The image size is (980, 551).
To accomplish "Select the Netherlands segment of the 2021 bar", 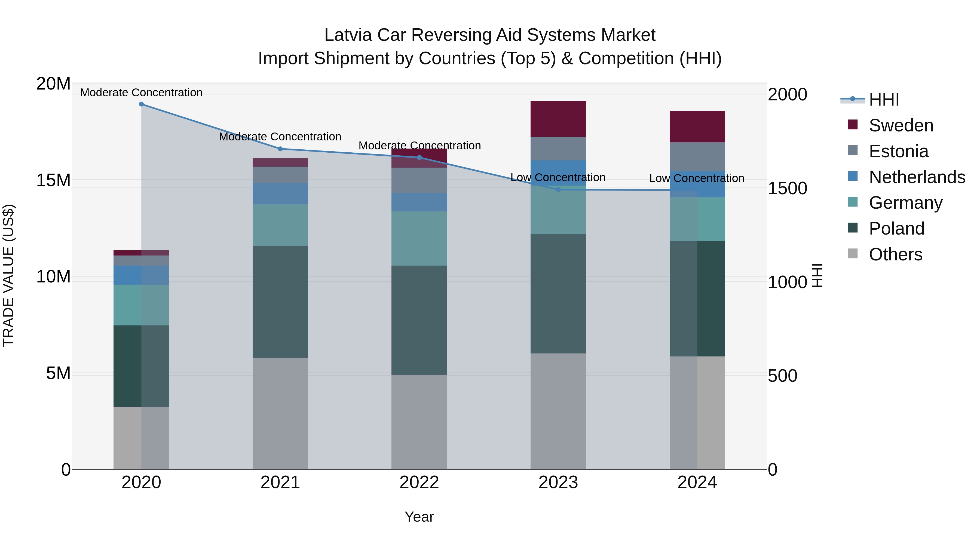I will tap(280, 194).
